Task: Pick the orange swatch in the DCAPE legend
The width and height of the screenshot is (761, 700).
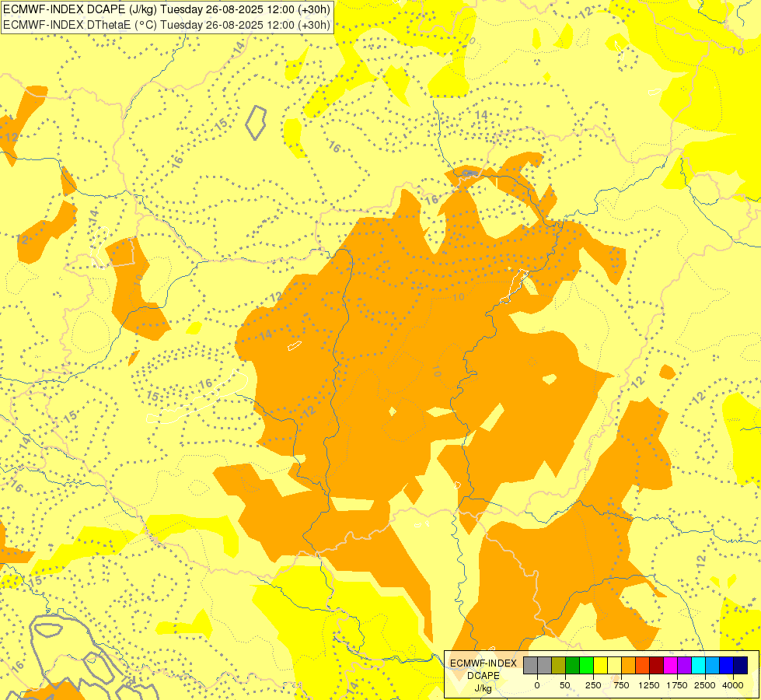Action: click(629, 665)
